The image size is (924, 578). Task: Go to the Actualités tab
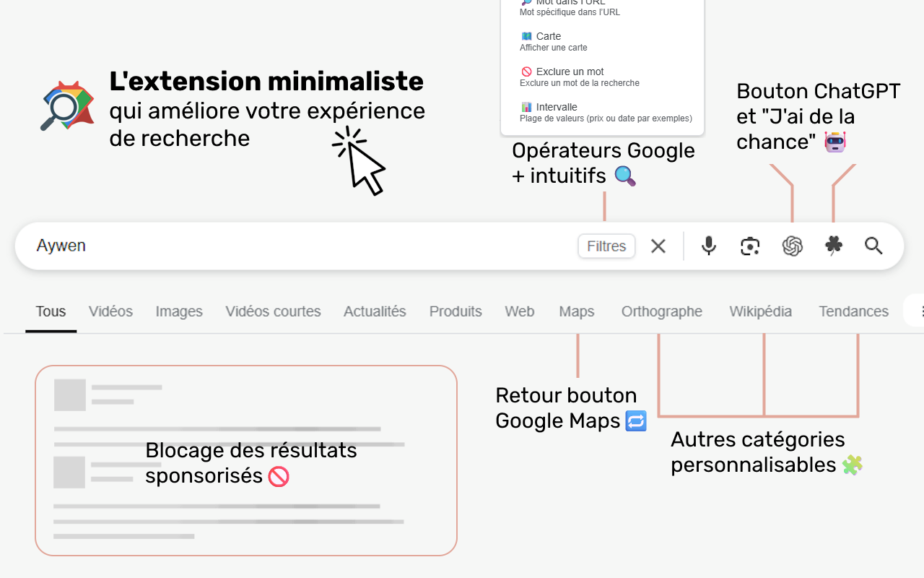(x=375, y=311)
